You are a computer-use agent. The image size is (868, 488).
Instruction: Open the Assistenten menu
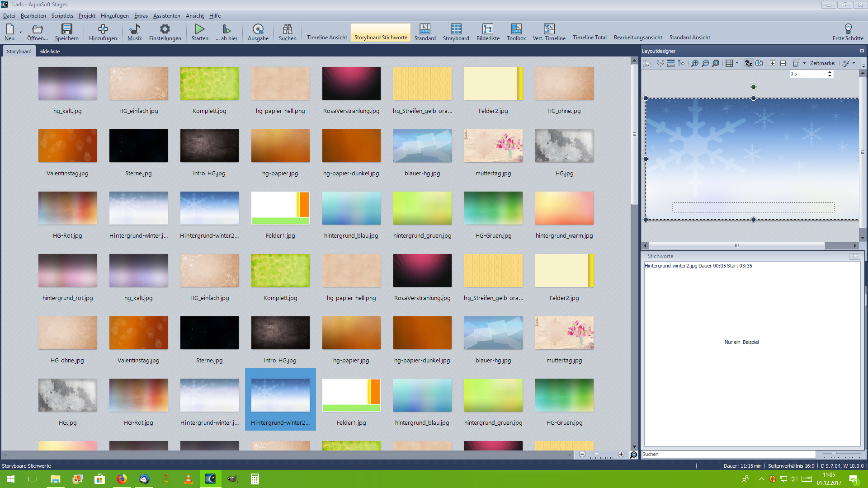[x=166, y=16]
